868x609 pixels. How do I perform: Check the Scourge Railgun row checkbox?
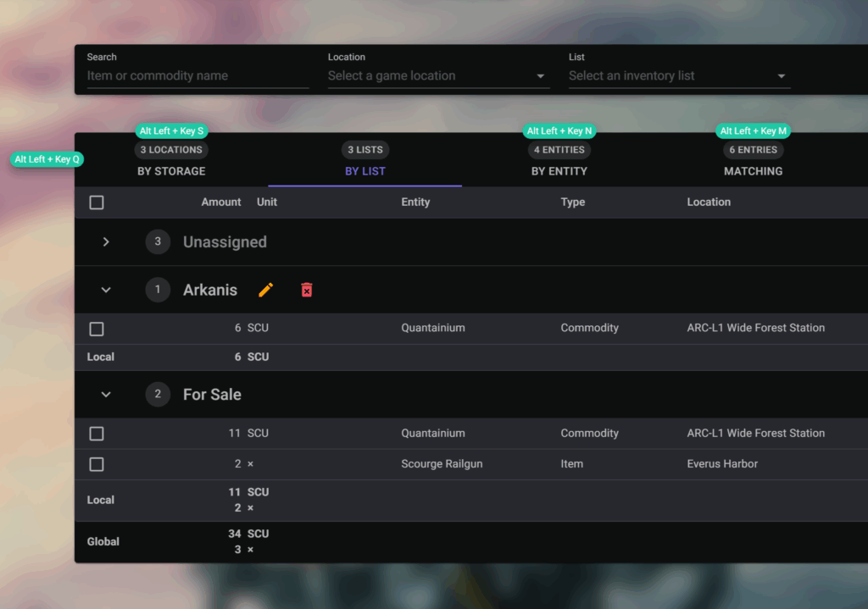tap(97, 464)
